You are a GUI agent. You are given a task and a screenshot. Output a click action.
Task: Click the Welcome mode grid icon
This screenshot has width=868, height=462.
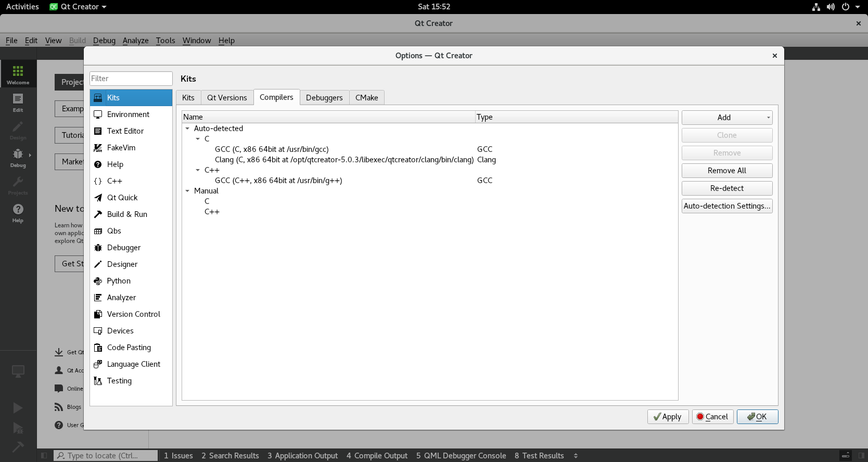click(18, 71)
